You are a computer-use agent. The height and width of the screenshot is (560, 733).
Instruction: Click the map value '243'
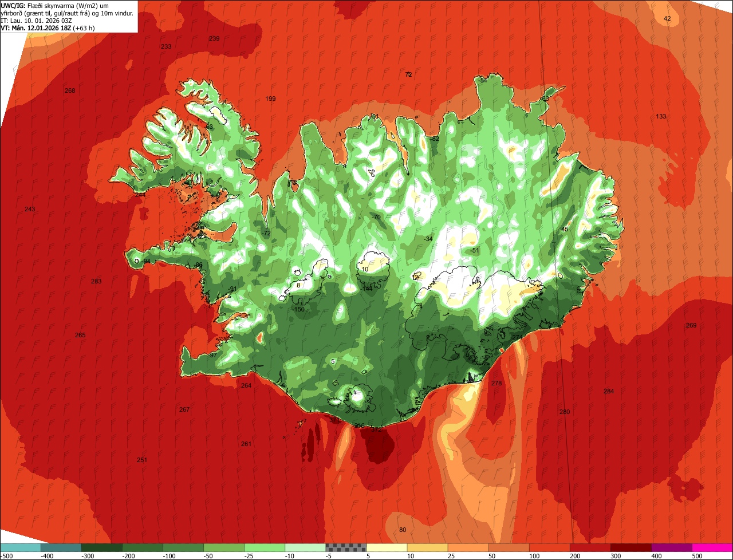[30, 209]
